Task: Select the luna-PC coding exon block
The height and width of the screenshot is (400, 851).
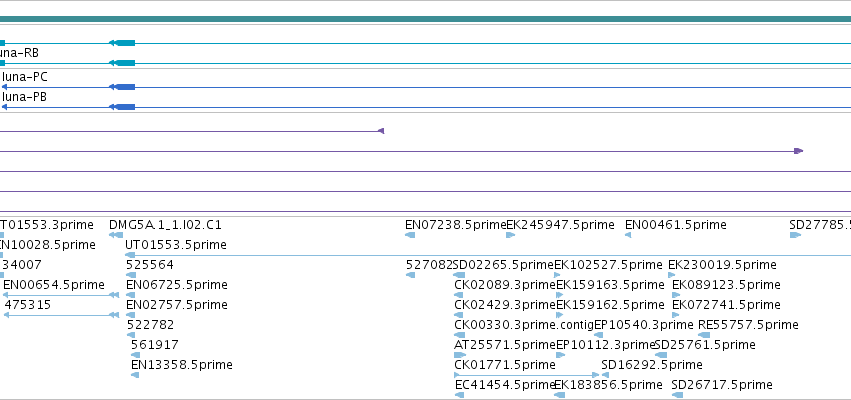Action: (x=122, y=87)
